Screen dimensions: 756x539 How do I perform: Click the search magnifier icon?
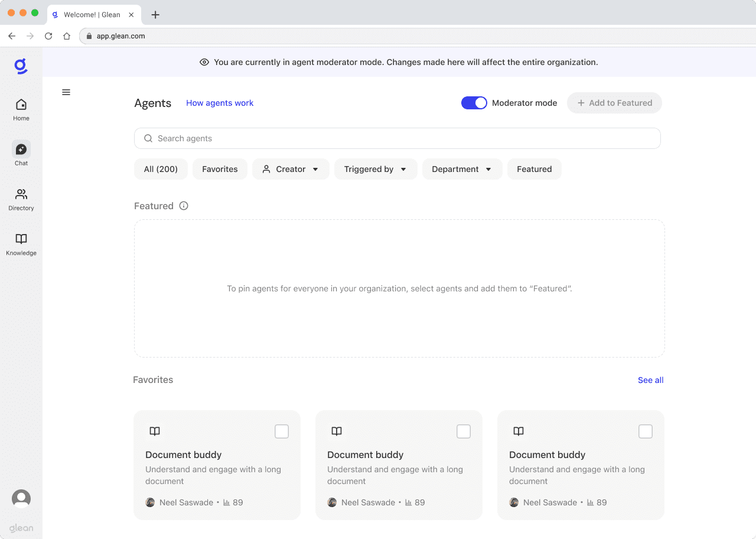click(148, 138)
